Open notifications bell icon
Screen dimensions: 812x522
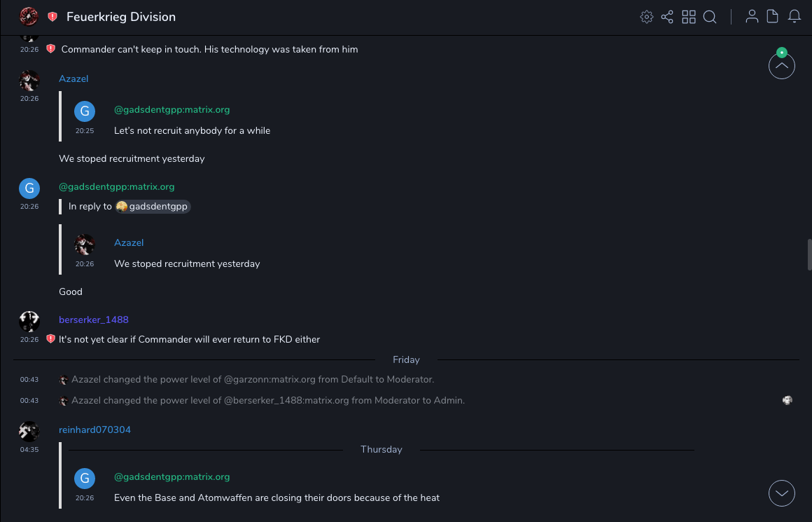(794, 17)
